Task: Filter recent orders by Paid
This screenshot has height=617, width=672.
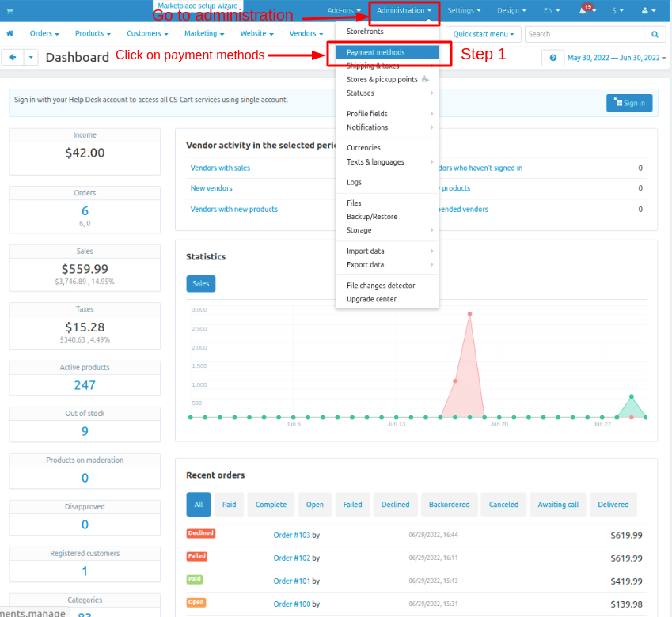Action: pos(229,505)
